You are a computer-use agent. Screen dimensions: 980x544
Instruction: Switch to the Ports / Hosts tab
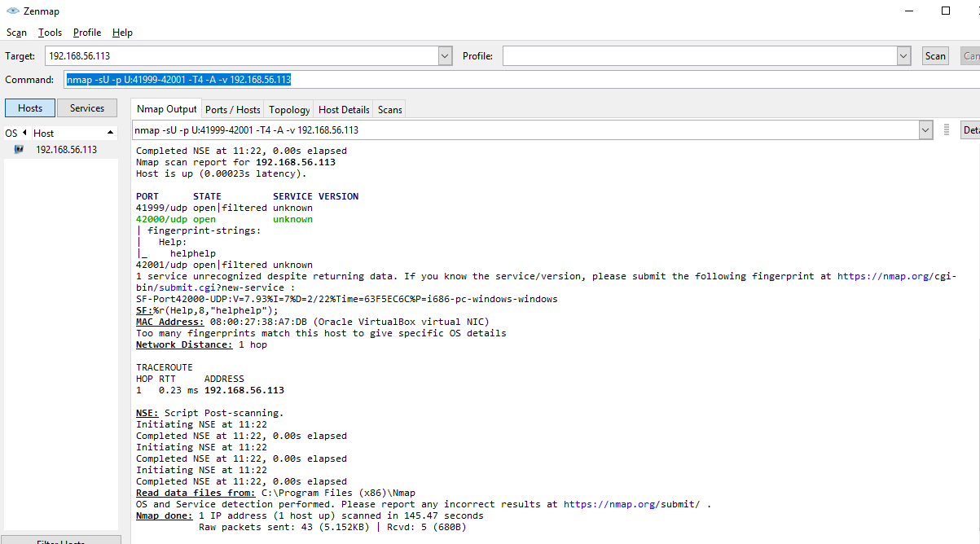233,110
